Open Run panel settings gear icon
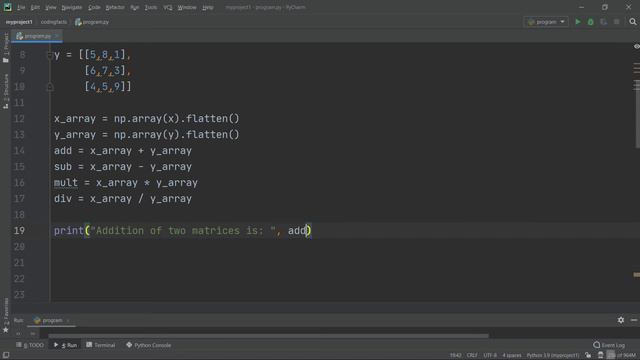 (620, 320)
